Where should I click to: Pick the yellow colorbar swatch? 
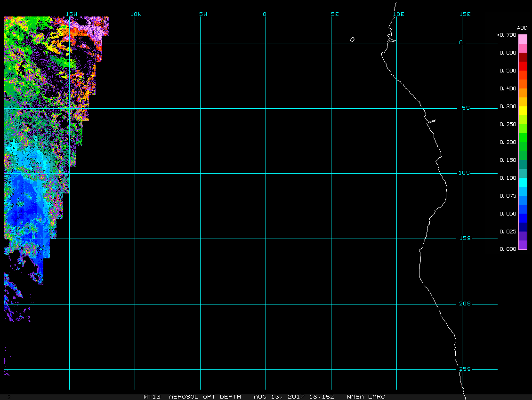tap(523, 111)
